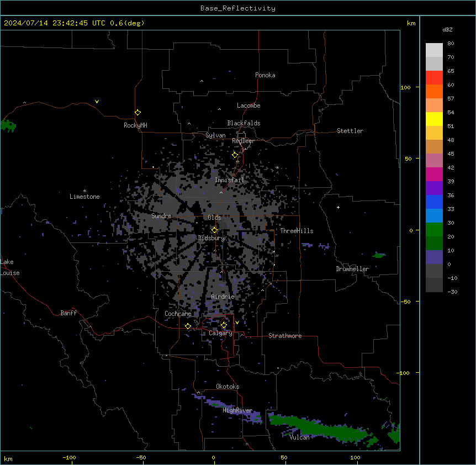This screenshot has width=476, height=465.
Task: Click the Airdrie city label
Action: (223, 297)
